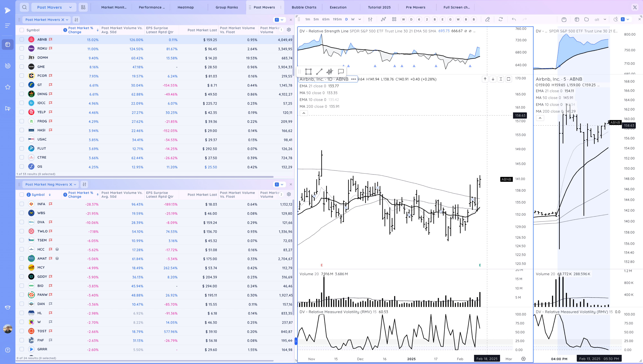The height and width of the screenshot is (364, 643).
Task: Select the 65m timeframe button
Action: pyautogui.click(x=326, y=19)
